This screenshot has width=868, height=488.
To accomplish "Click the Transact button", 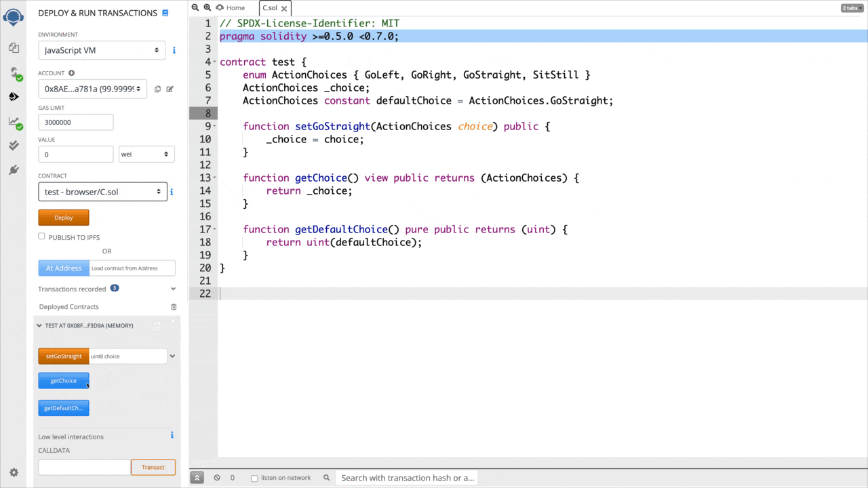I will (153, 467).
